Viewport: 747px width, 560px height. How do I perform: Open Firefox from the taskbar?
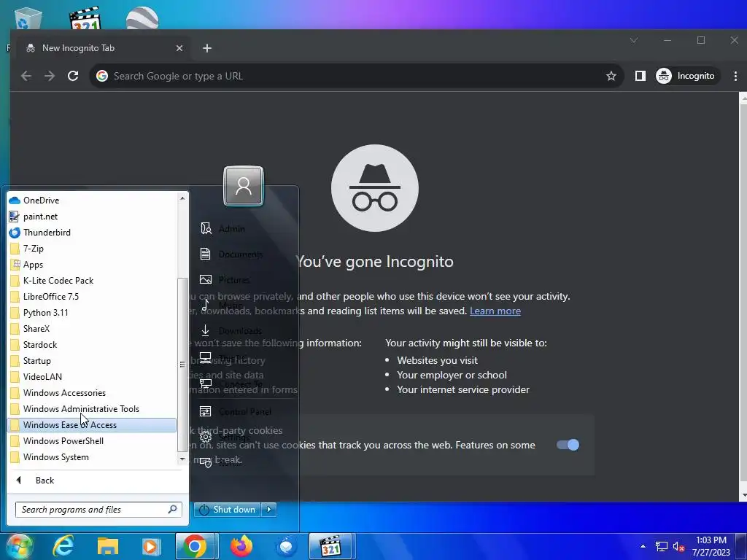[241, 546]
